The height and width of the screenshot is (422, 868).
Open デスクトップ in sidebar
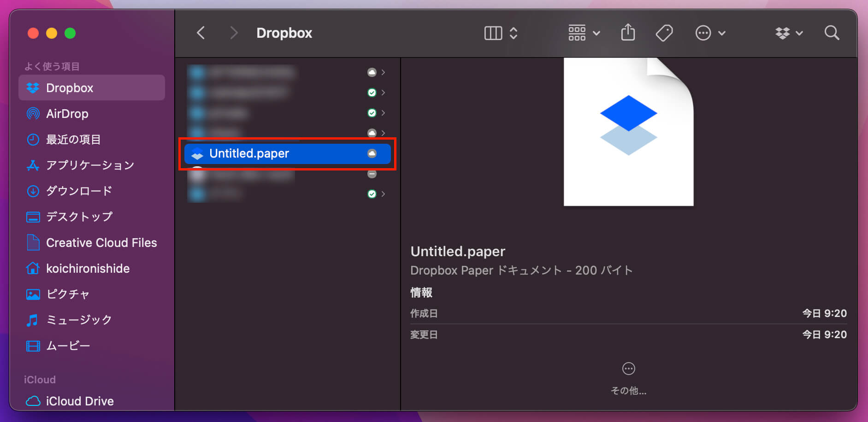(x=92, y=217)
